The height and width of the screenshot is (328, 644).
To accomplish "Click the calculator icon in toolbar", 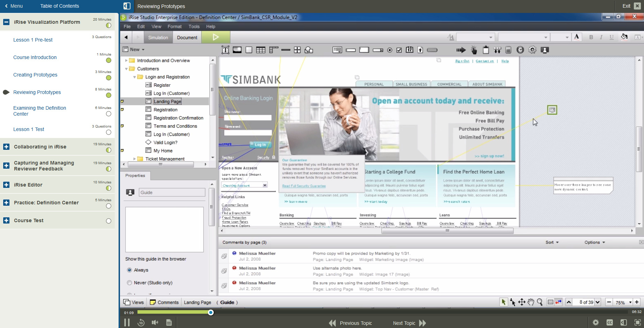I will (508, 50).
